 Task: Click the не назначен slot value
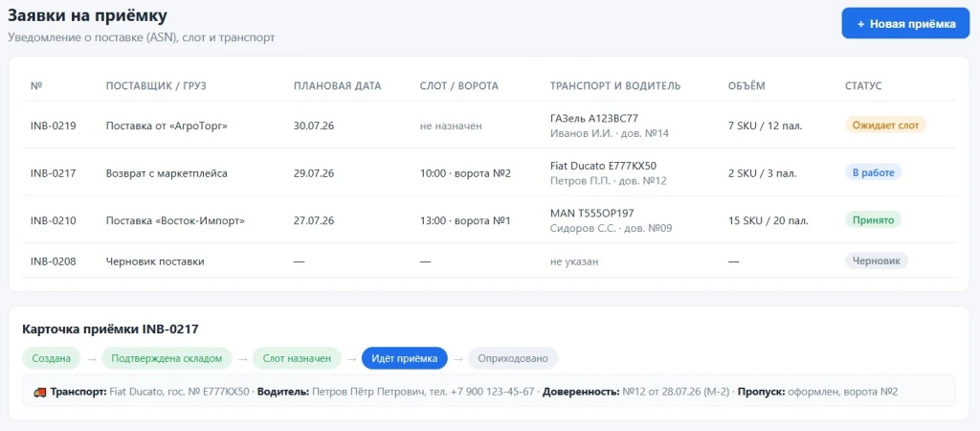(x=451, y=125)
